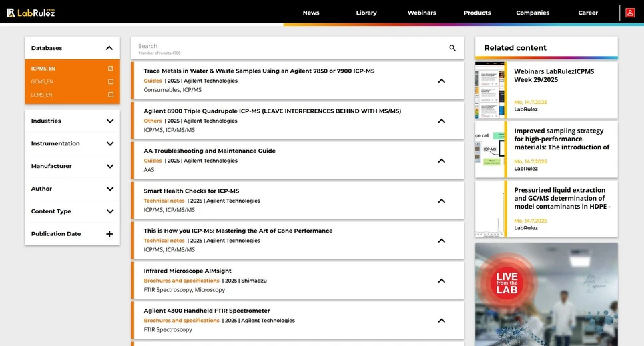Check the GCMS_EN database checkbox
Screen dimensions: 644x346
[111, 82]
